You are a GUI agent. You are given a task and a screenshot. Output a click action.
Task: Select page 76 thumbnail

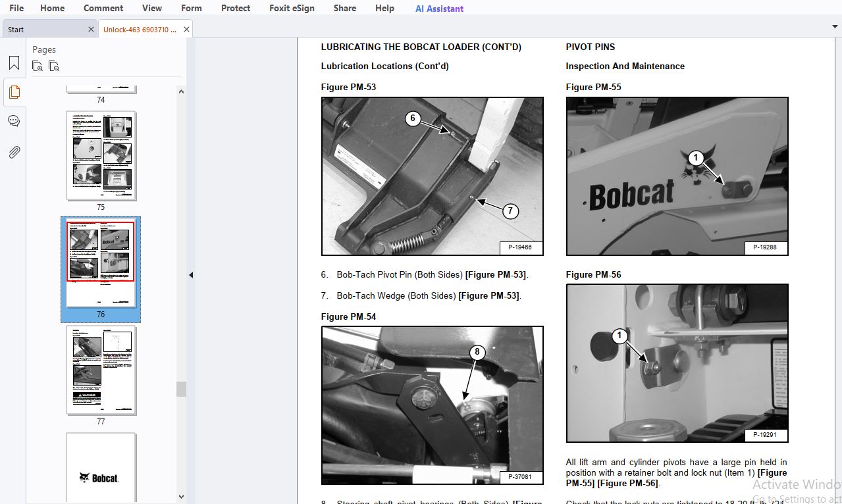click(101, 263)
